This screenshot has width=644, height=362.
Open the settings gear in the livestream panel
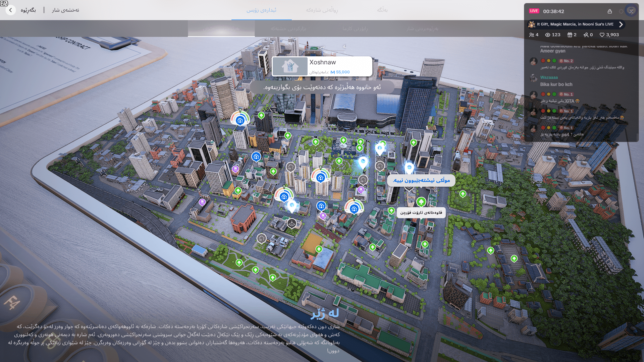pyautogui.click(x=621, y=11)
